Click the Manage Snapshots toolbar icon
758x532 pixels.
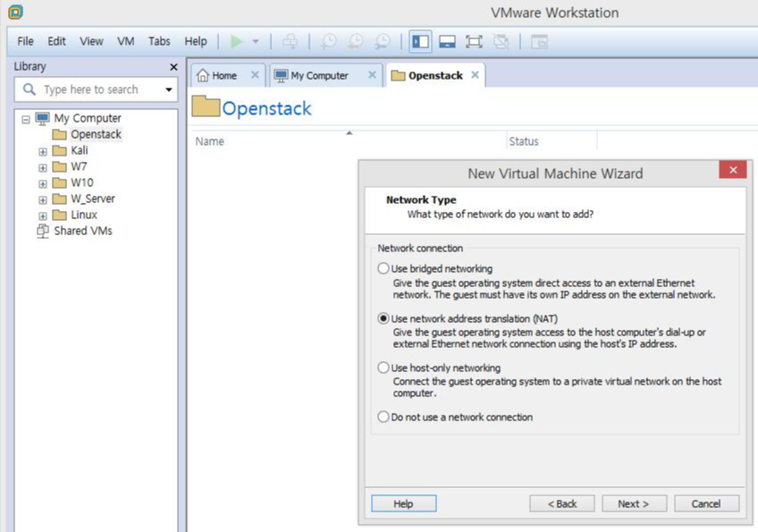tap(383, 42)
